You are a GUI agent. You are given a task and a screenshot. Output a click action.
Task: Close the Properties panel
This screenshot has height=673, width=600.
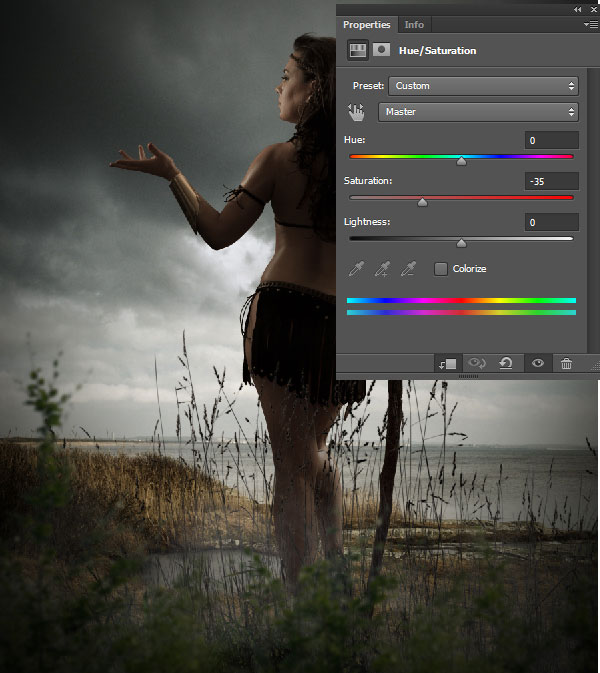click(594, 9)
